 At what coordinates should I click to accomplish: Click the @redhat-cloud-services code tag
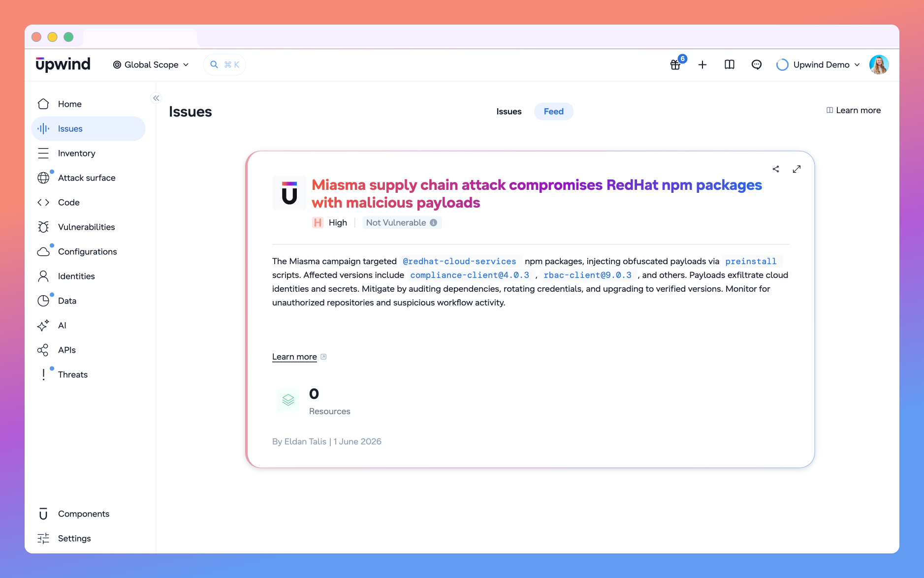(x=459, y=261)
